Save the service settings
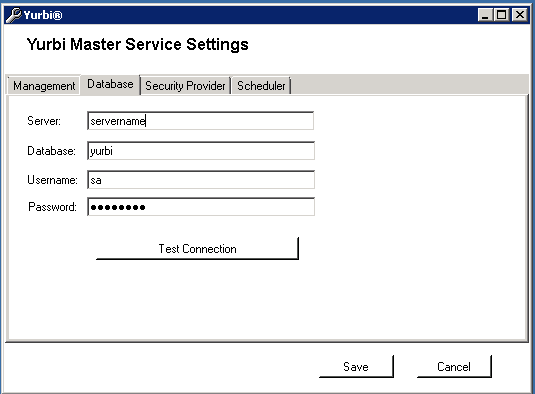535x394 pixels. (x=356, y=367)
